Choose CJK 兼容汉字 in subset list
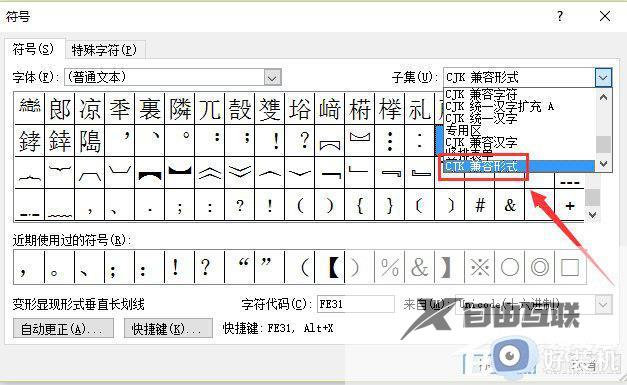The width and height of the screenshot is (627, 385). [481, 142]
